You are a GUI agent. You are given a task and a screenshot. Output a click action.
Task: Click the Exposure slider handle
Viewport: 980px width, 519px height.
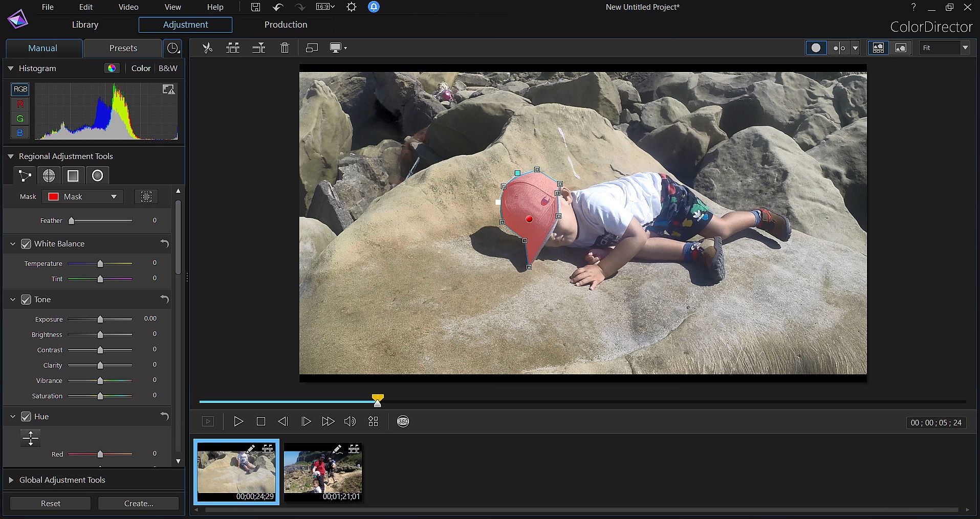100,320
